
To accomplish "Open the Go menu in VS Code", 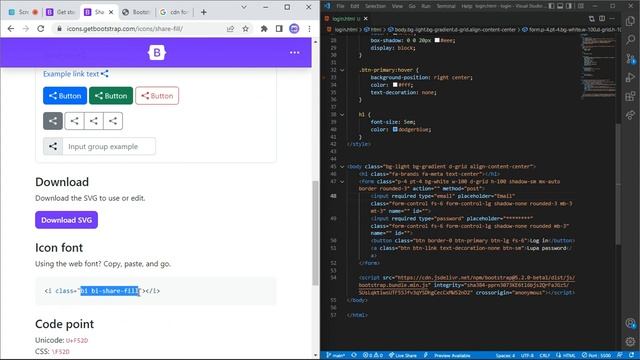I will pos(412,6).
